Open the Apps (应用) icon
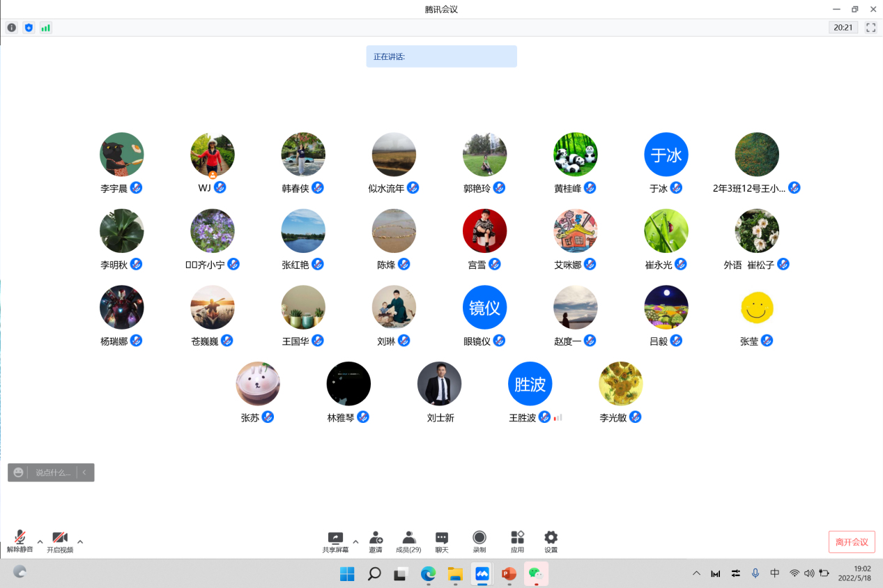The height and width of the screenshot is (588, 883). pos(517,541)
